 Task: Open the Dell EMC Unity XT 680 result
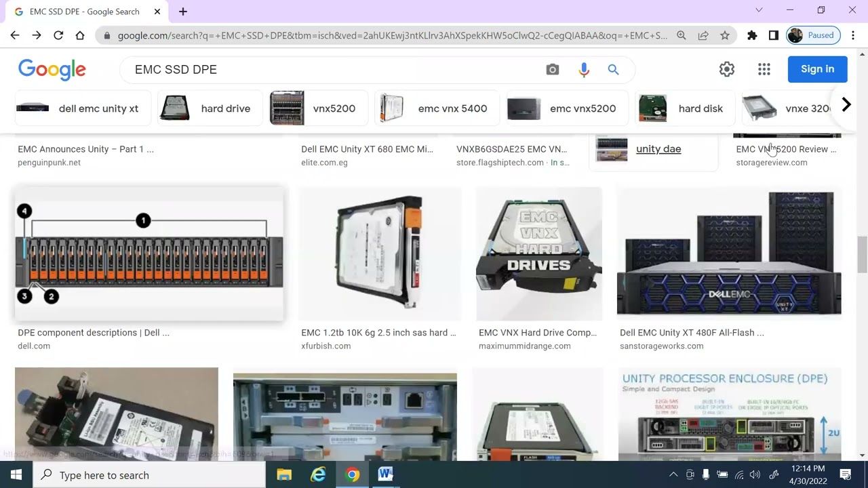[367, 149]
